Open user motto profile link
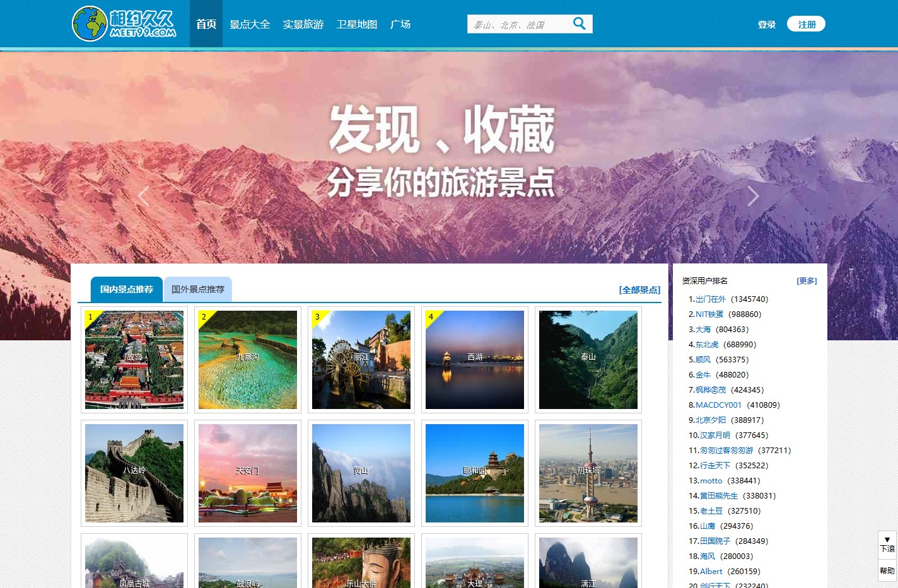 coord(711,481)
